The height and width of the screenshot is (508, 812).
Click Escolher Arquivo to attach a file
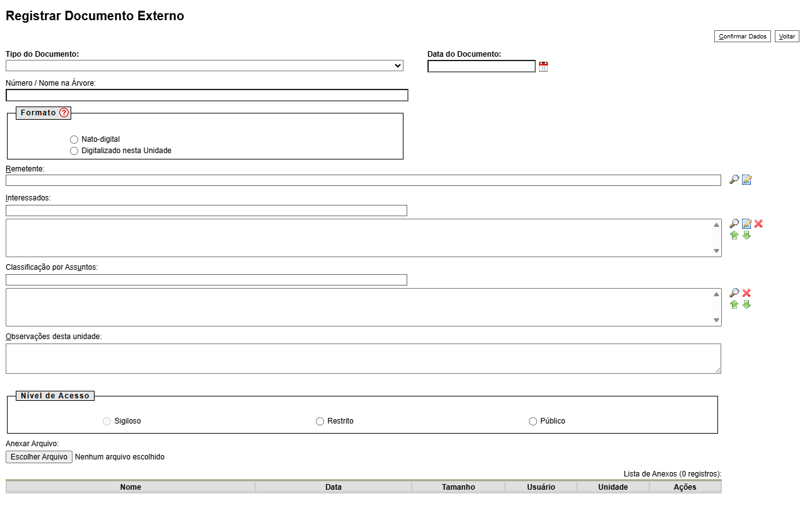click(39, 457)
